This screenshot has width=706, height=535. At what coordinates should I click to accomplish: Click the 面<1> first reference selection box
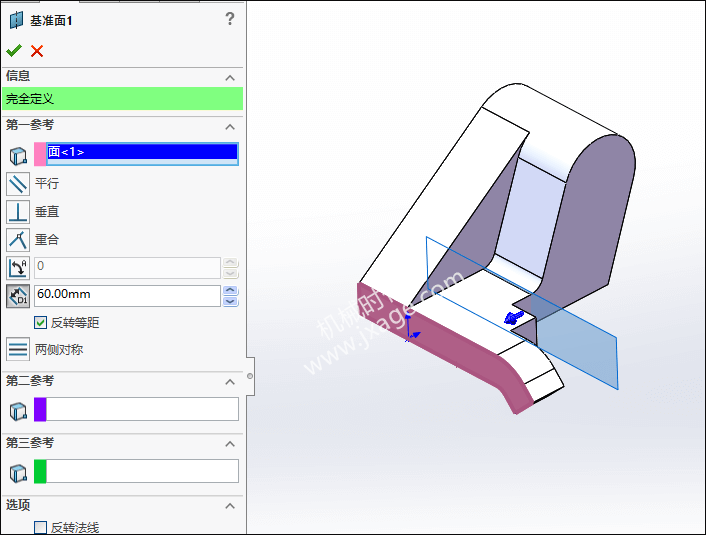(x=142, y=154)
